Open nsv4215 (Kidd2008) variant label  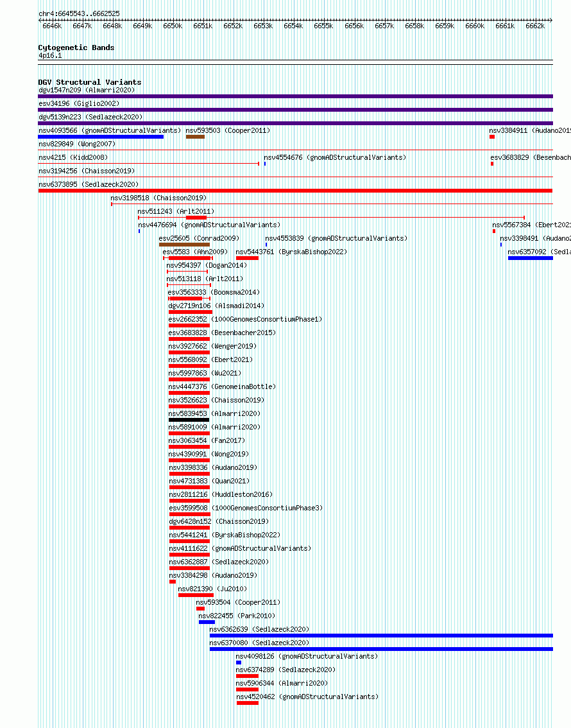[x=73, y=157]
